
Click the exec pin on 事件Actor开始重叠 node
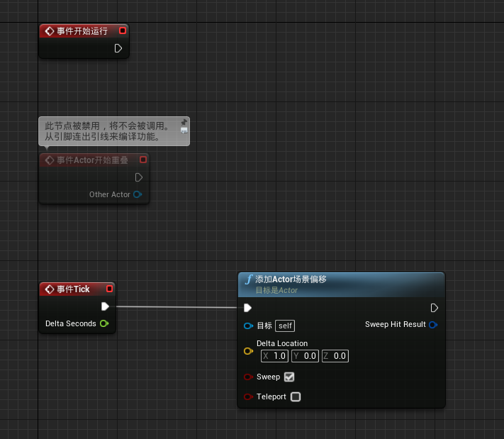tap(139, 177)
